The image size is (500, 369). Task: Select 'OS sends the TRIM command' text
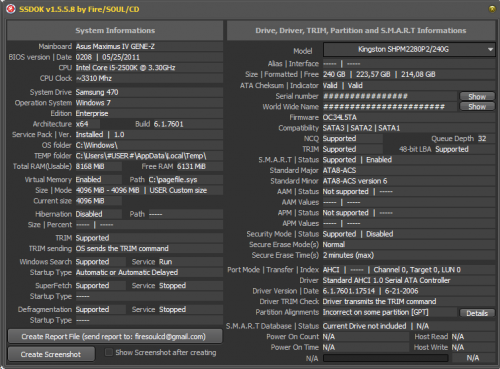point(122,248)
